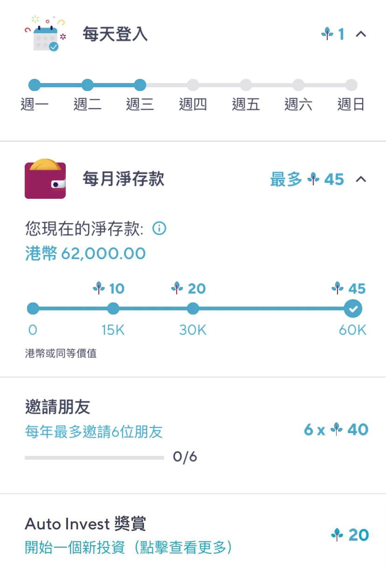The height and width of the screenshot is (588, 386).
Task: Click the leaf icon in 邀請朋友 reward
Action: [x=336, y=429]
